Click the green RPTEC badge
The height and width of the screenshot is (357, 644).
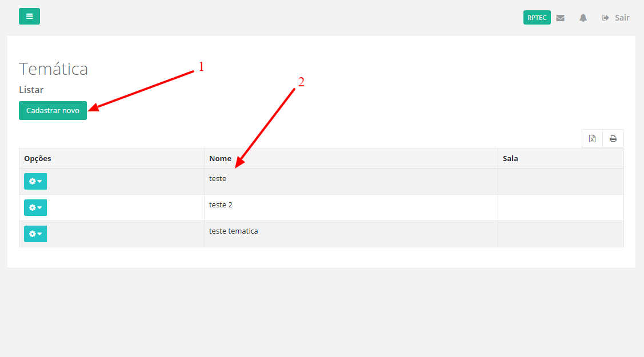pos(537,18)
